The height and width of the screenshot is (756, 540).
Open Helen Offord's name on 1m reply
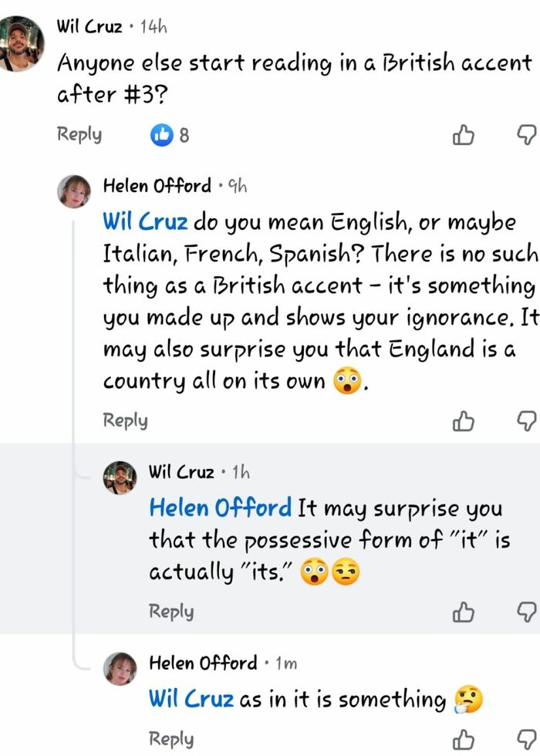202,663
